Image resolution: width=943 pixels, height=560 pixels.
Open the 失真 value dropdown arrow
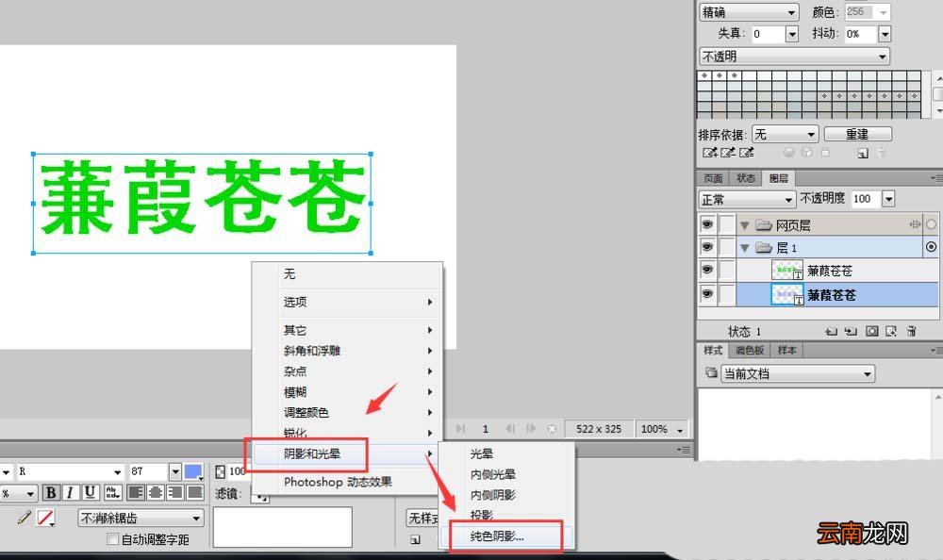791,34
